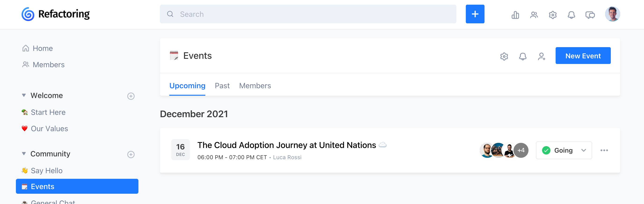Open the Members tab of Events
Viewport: 644px width, 204px height.
pos(255,85)
